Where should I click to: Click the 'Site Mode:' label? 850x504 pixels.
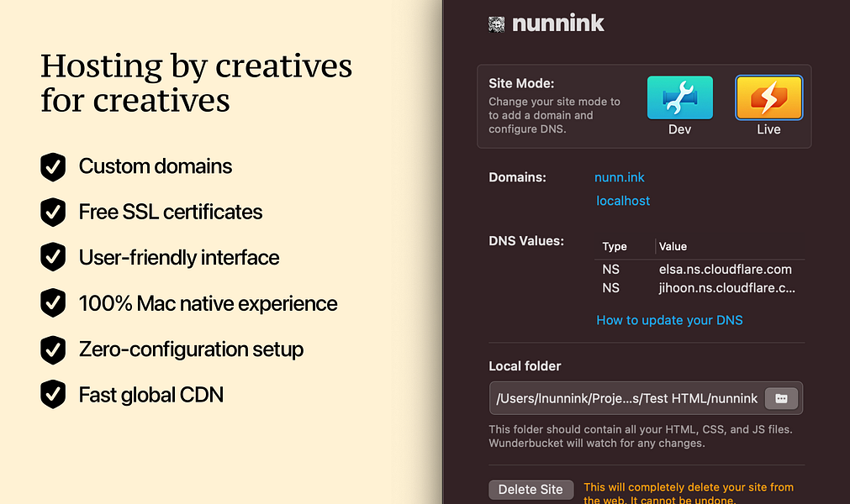tap(521, 83)
